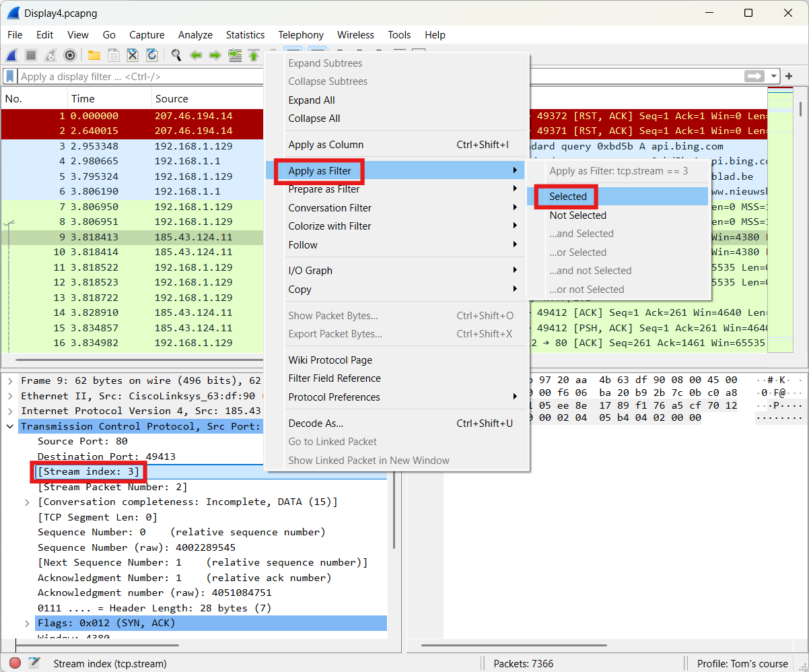Open Filter Field Reference
Image resolution: width=809 pixels, height=672 pixels.
[x=395, y=378]
